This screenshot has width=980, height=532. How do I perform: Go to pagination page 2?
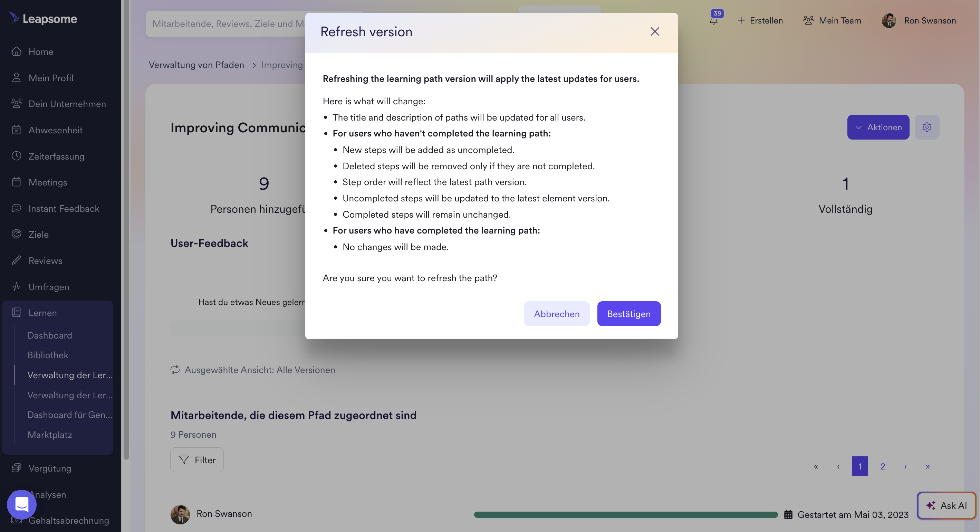point(883,466)
